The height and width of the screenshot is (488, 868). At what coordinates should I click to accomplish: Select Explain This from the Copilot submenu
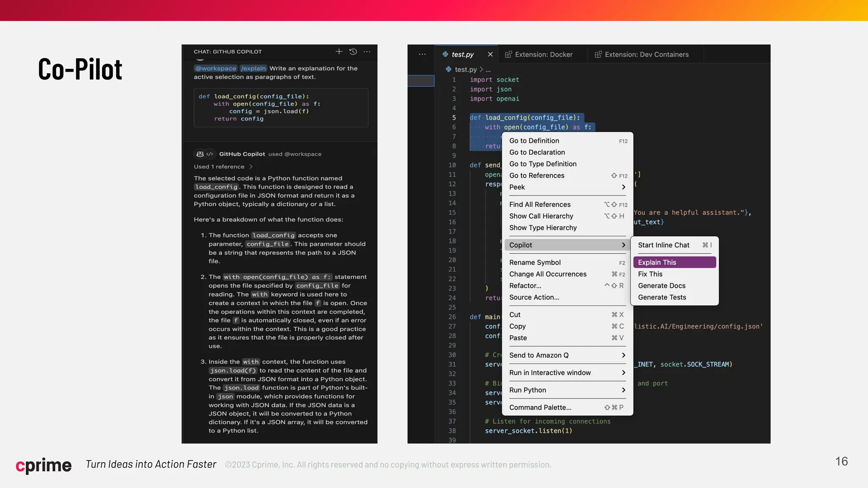tap(674, 262)
